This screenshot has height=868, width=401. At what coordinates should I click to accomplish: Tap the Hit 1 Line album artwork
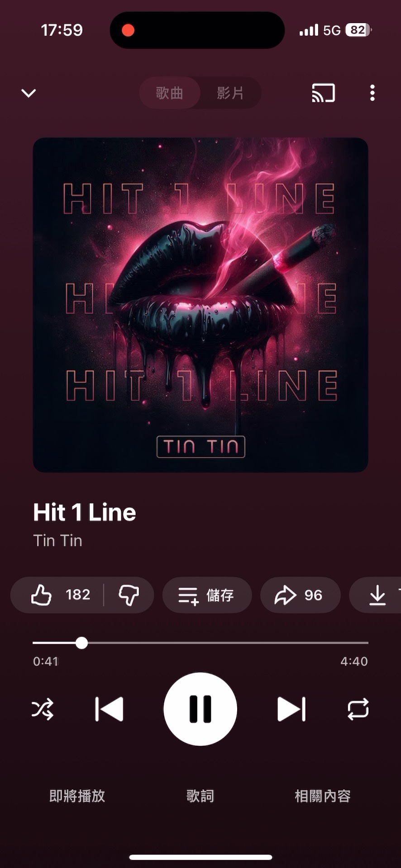(200, 305)
